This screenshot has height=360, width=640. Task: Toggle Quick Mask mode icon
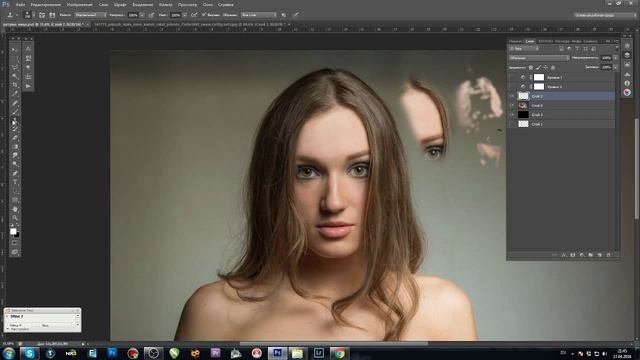coord(15,243)
